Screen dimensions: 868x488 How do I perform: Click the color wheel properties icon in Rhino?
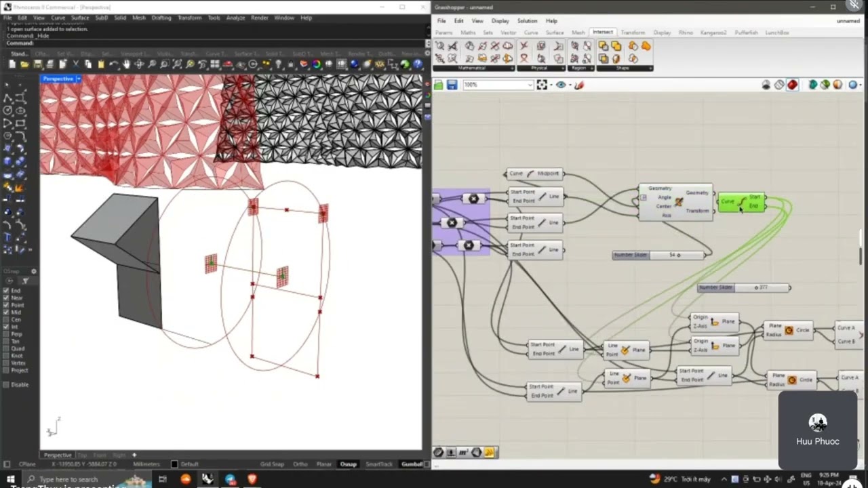(x=316, y=64)
